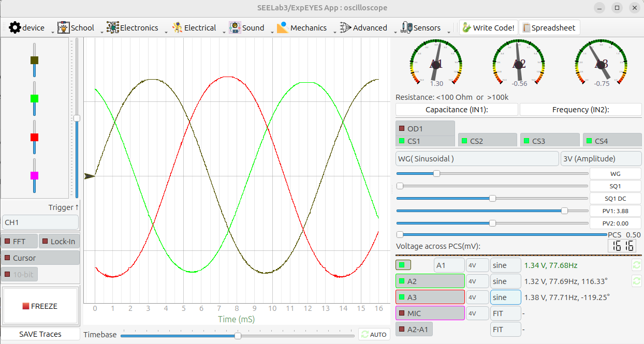Screen dimensions: 644x344
Task: Click the Write Code! button
Action: (x=488, y=28)
